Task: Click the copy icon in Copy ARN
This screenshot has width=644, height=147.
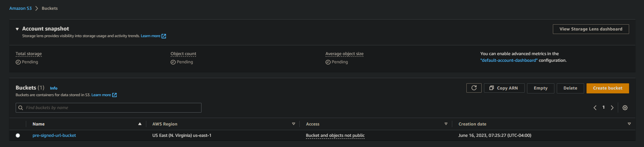Action: 491,88
